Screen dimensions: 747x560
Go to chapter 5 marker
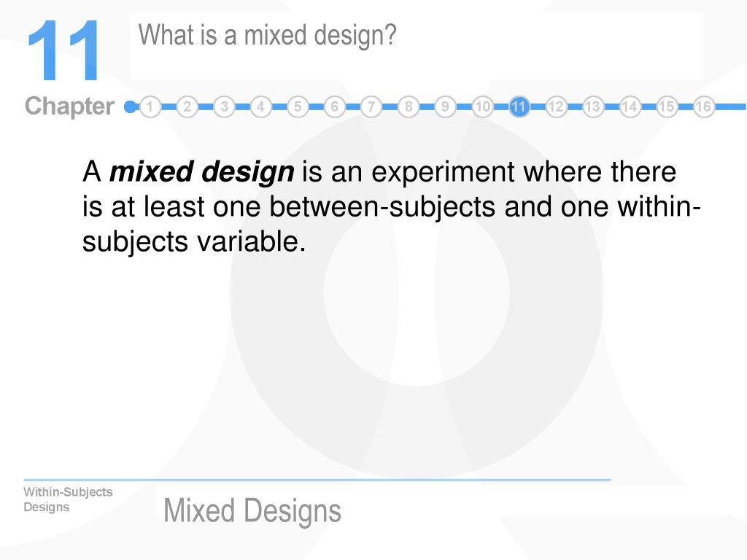[298, 106]
